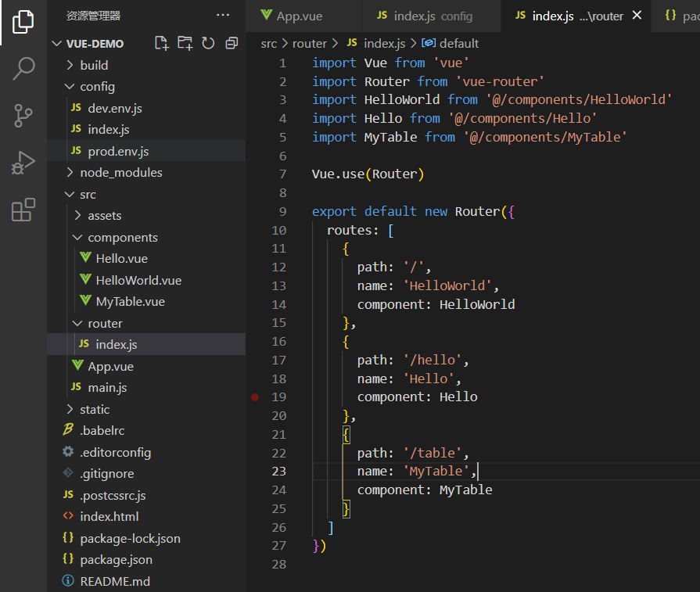Click the 'export default new Router' line
The image size is (700, 592).
pyautogui.click(x=413, y=212)
